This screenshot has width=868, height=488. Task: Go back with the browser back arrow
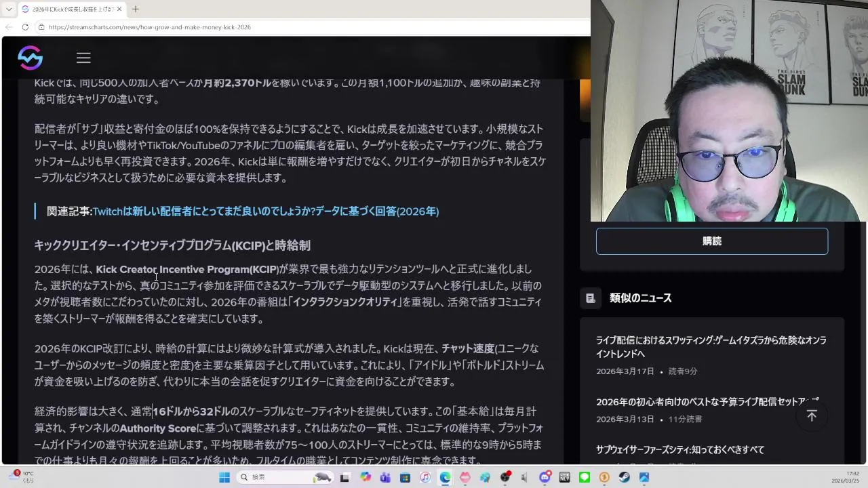coord(9,27)
